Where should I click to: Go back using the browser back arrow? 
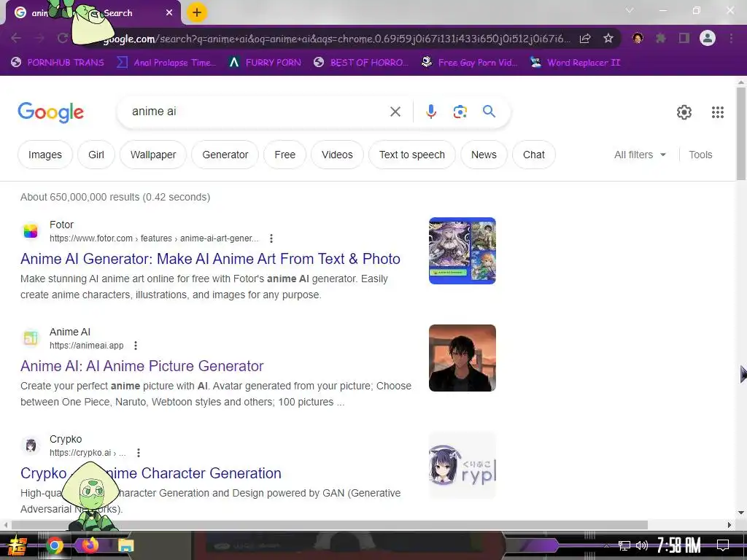16,38
